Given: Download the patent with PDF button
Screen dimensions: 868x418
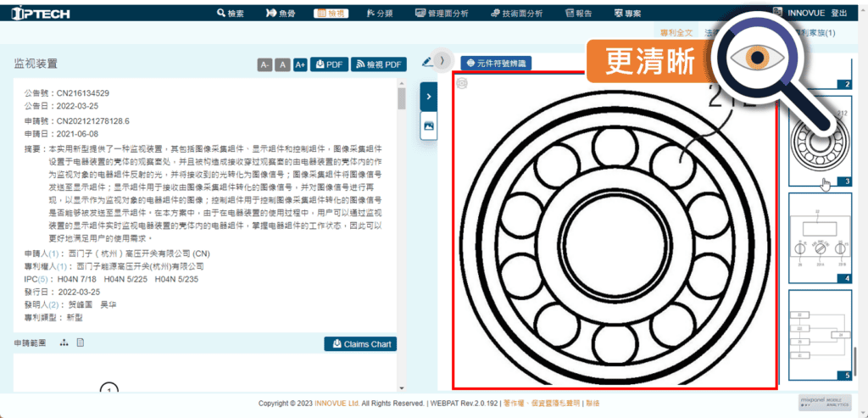Looking at the screenshot, I should pos(330,64).
